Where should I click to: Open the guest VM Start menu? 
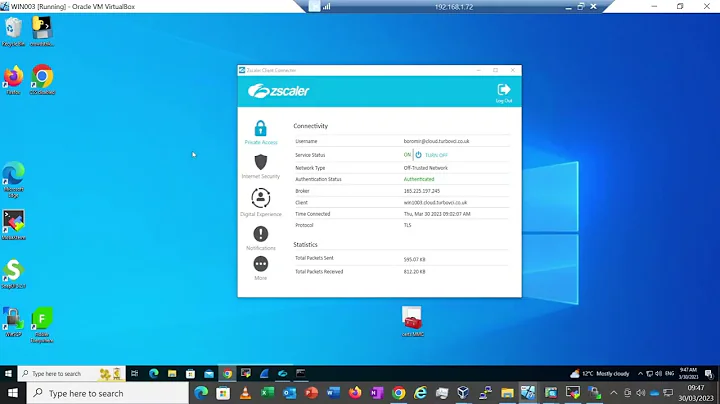[8, 373]
